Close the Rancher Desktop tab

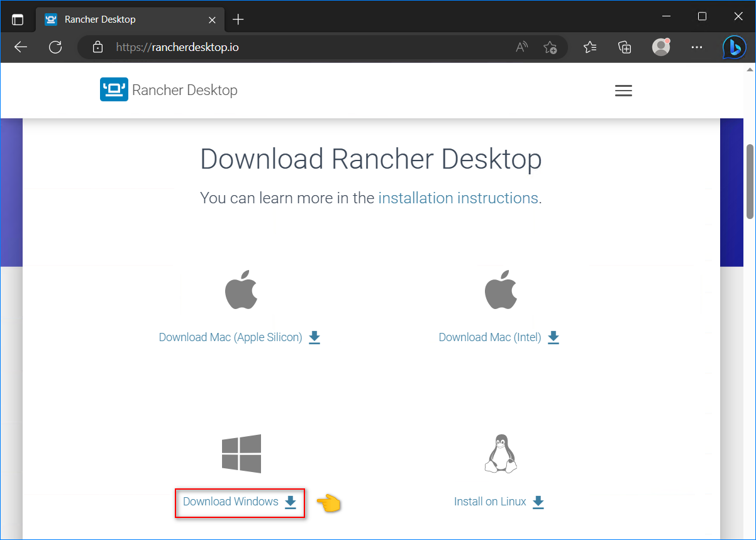pyautogui.click(x=212, y=20)
